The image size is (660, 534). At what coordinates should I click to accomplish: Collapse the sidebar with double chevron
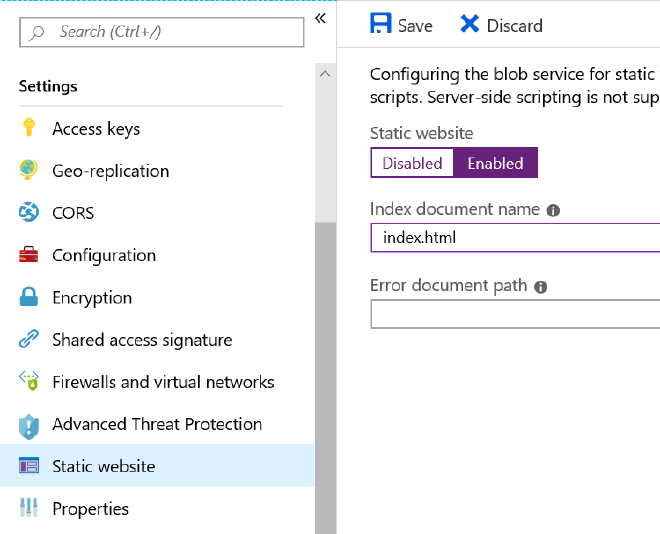pyautogui.click(x=321, y=18)
